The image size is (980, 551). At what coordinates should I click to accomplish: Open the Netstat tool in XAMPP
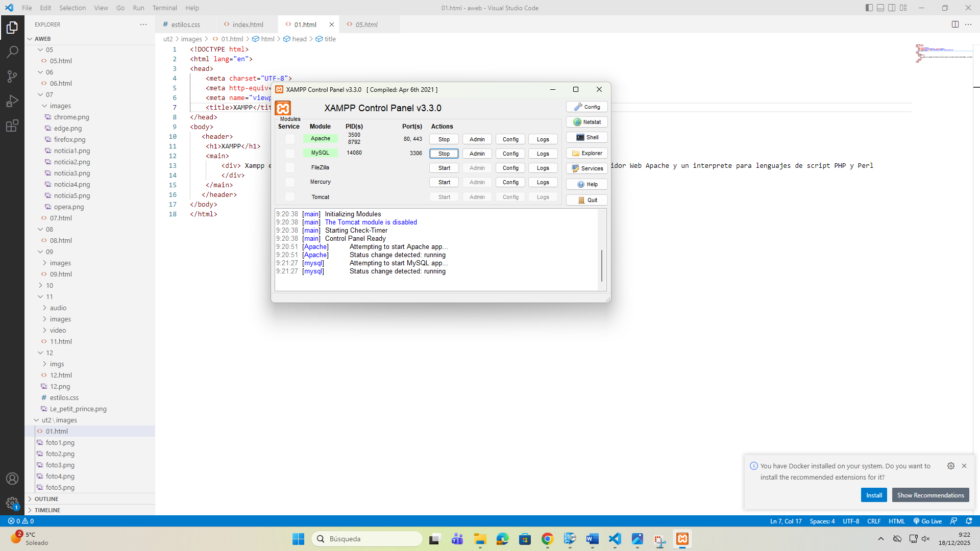pyautogui.click(x=586, y=121)
